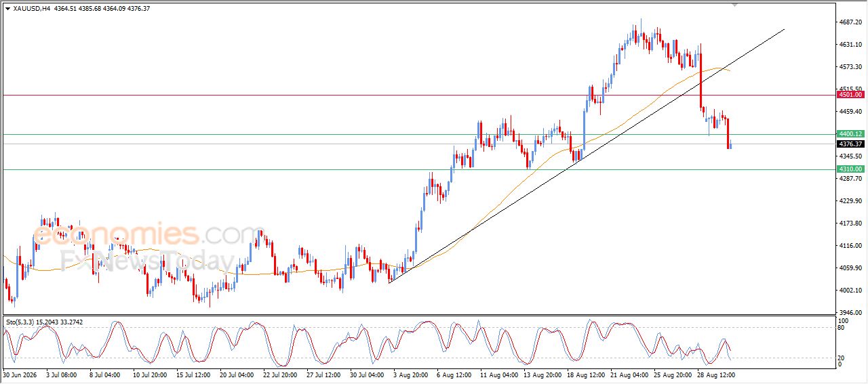
Task: Click time axis label 30 Jun 2026
Action: [x=19, y=374]
